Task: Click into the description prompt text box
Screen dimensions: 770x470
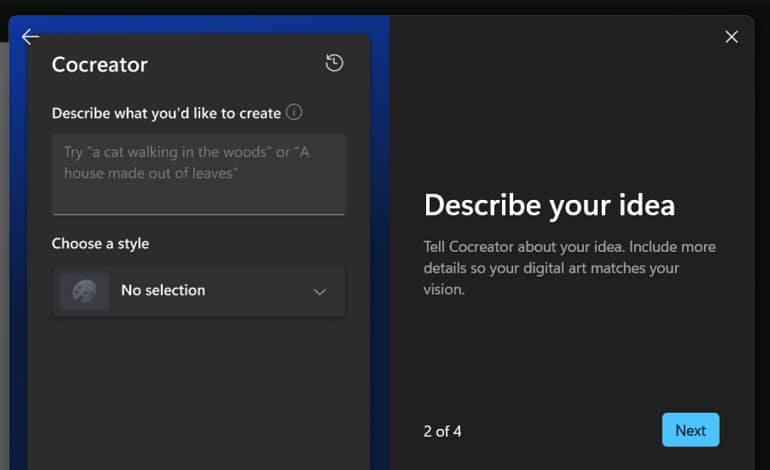Action: click(x=198, y=174)
